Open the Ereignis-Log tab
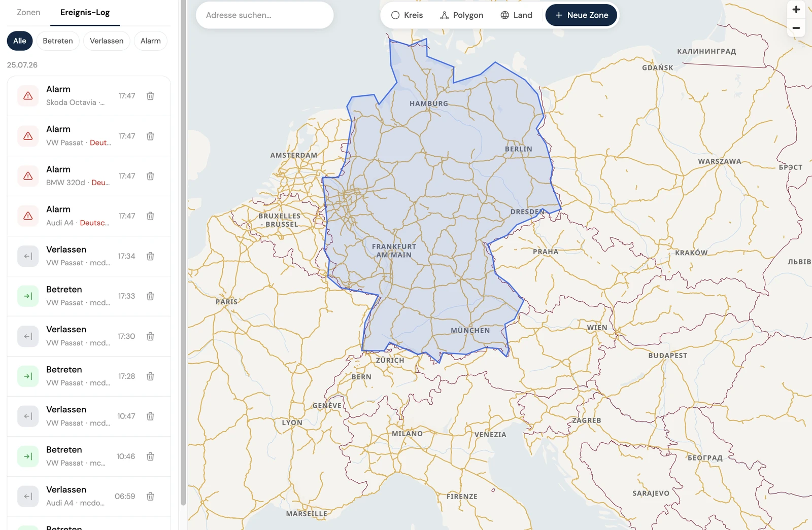812x530 pixels. [85, 12]
